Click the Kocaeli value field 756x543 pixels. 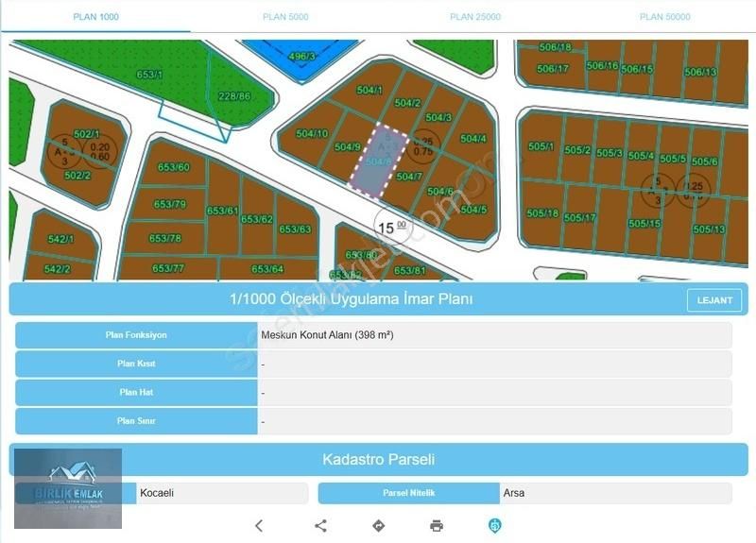[222, 493]
